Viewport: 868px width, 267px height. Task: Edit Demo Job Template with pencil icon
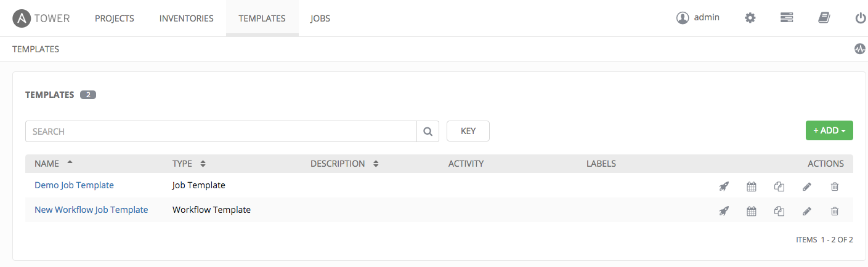click(x=807, y=186)
